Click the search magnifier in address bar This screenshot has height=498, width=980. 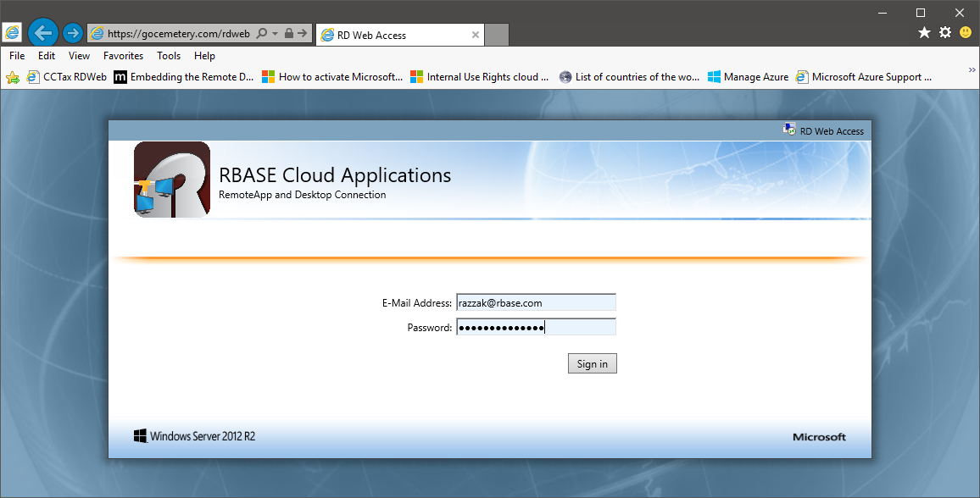262,34
